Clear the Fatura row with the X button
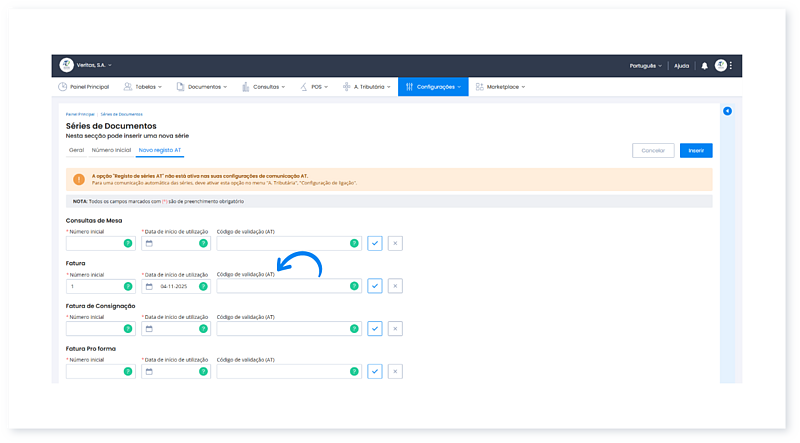This screenshot has width=800, height=443. tap(395, 286)
